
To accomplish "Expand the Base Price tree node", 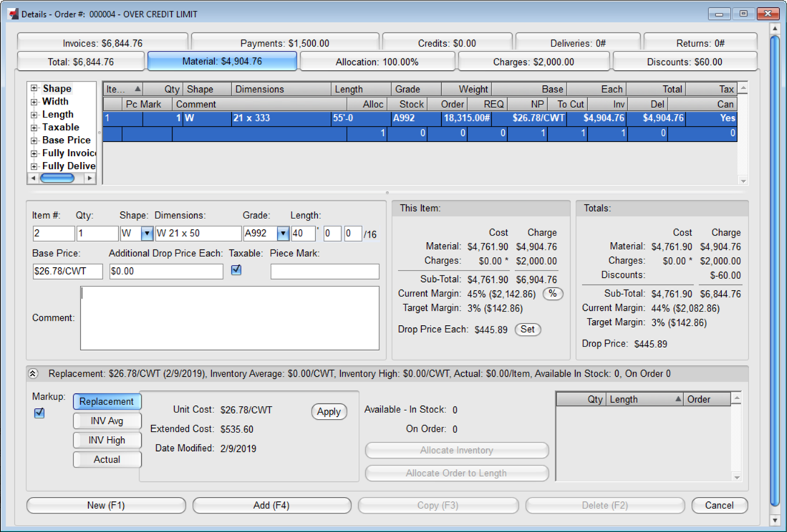I will click(x=34, y=140).
